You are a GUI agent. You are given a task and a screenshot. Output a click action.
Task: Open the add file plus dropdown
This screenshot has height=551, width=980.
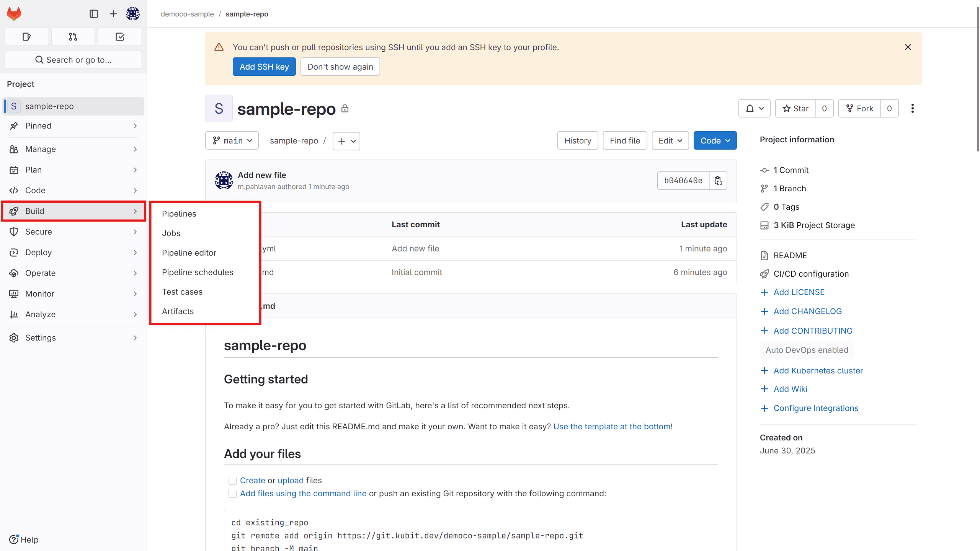pos(346,141)
